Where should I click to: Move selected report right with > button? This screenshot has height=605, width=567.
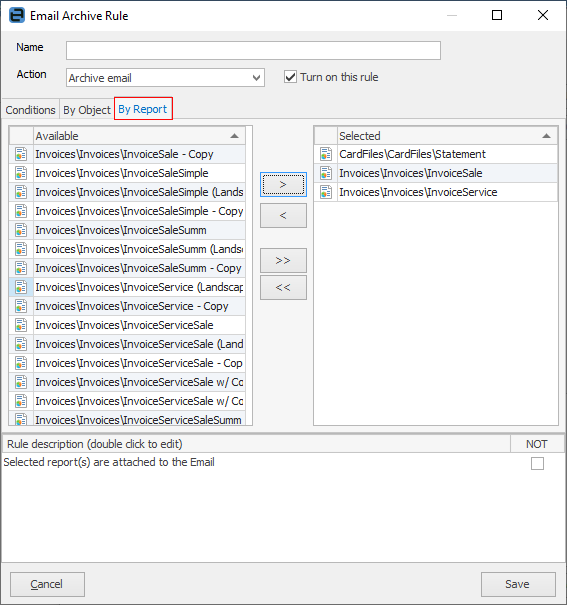pos(284,184)
